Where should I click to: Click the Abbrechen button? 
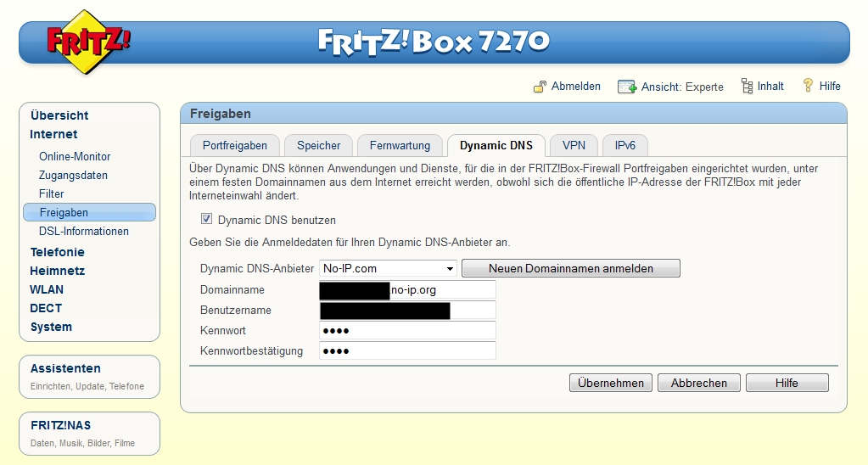point(698,383)
